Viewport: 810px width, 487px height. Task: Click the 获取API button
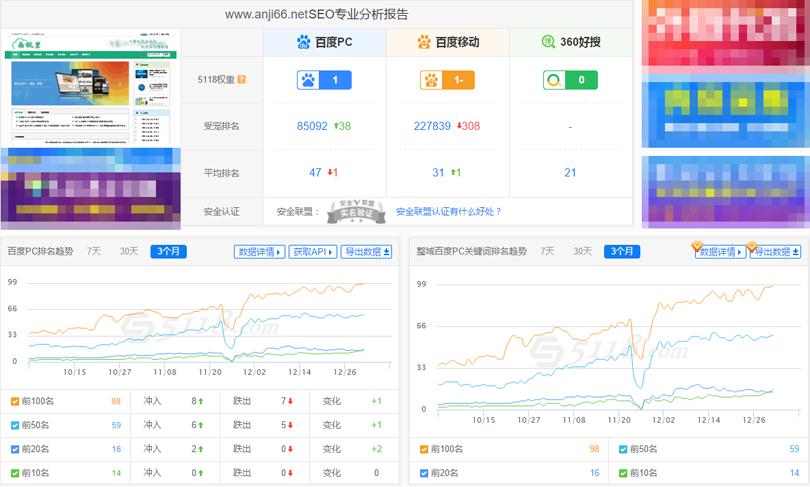pyautogui.click(x=313, y=252)
